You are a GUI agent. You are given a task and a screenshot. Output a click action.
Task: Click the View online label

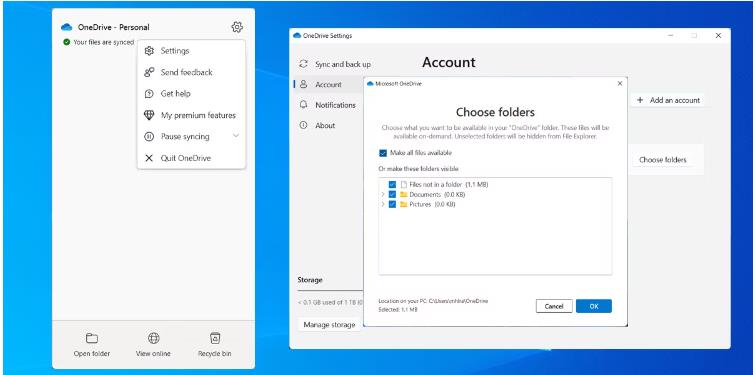(x=153, y=353)
